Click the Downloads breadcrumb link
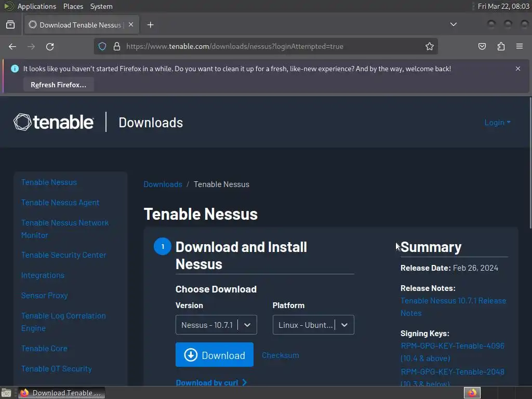 (163, 184)
